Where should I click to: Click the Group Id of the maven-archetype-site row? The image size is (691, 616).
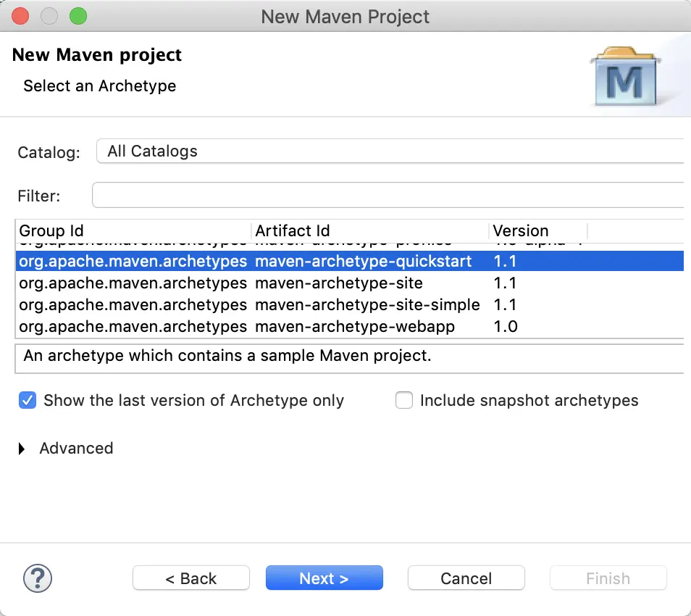point(133,283)
